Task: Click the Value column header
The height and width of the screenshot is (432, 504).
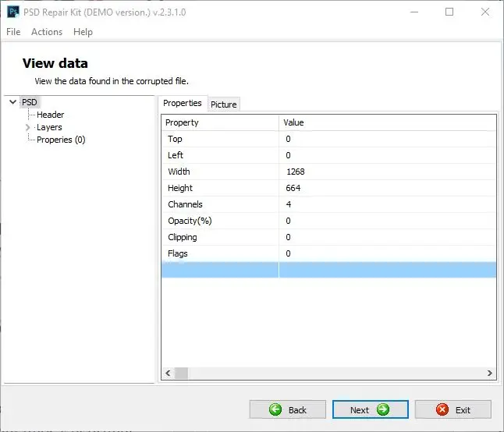Action: click(387, 122)
